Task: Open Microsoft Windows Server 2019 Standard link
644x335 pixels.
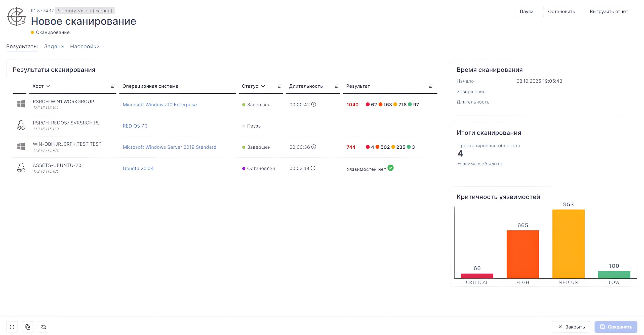Action: click(x=169, y=147)
